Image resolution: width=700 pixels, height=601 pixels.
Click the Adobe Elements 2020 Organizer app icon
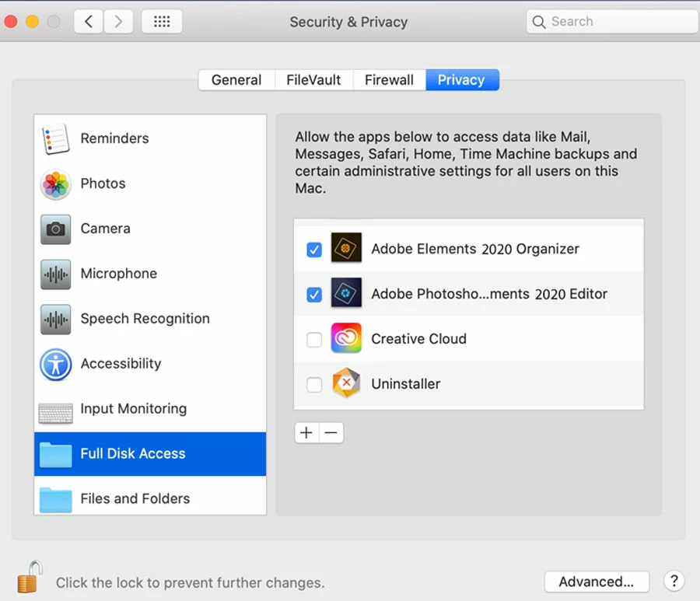[346, 247]
